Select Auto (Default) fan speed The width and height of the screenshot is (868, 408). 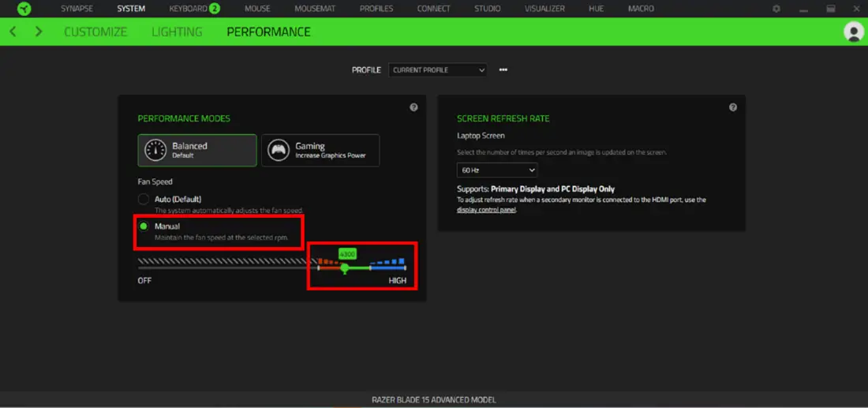pyautogui.click(x=144, y=199)
